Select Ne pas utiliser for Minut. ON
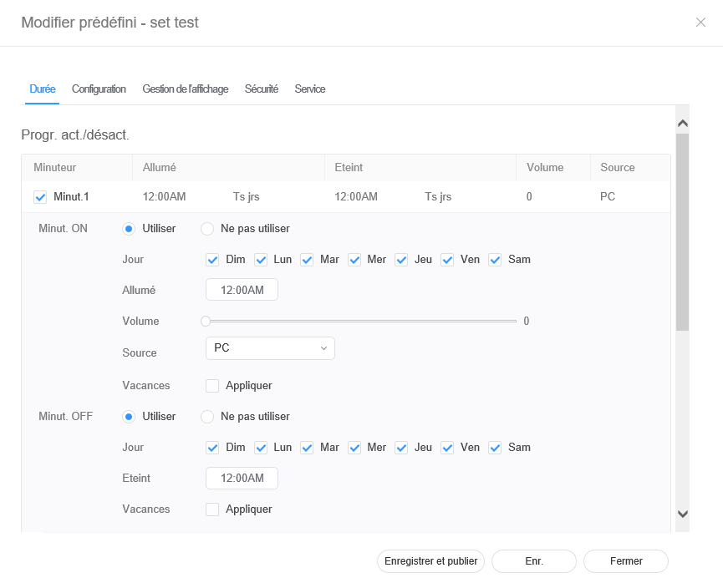The image size is (723, 588). point(206,228)
